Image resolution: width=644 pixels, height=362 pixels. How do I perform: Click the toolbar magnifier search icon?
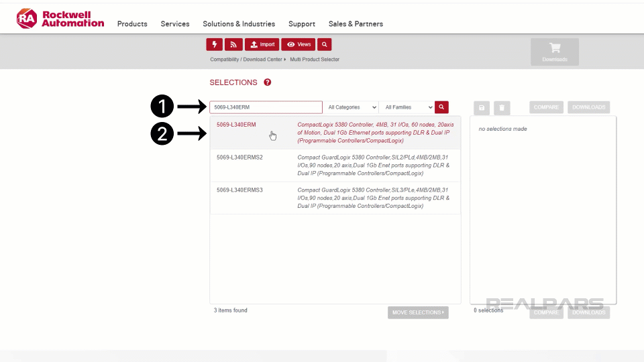325,44
